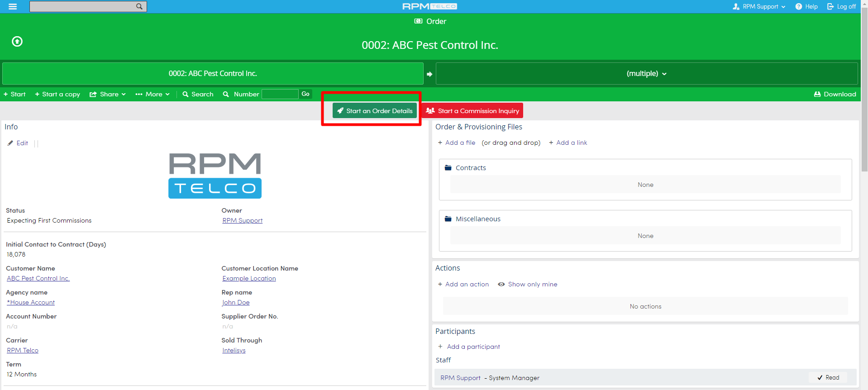Select the 0002: ABC Pest Control Inc. bar
This screenshot has height=390, width=868.
[213, 73]
